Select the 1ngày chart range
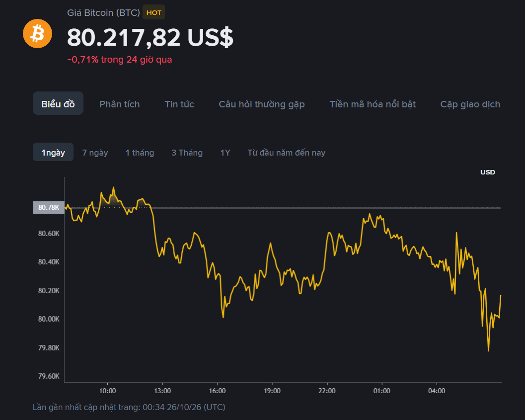Image resolution: width=525 pixels, height=420 pixels. (53, 153)
